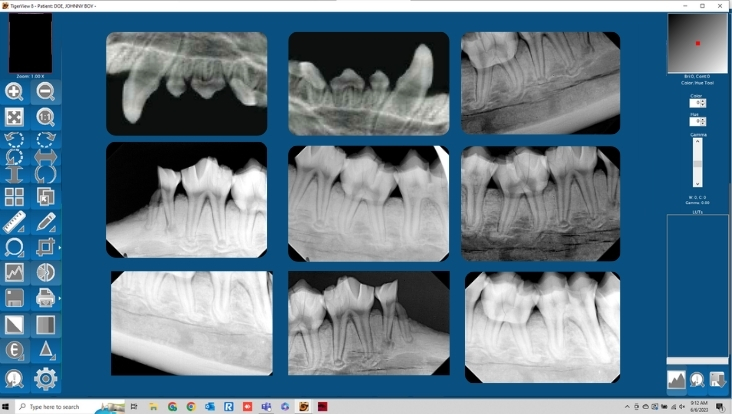The width and height of the screenshot is (732, 414).
Task: Select the pencil annotation tool
Action: [45, 222]
